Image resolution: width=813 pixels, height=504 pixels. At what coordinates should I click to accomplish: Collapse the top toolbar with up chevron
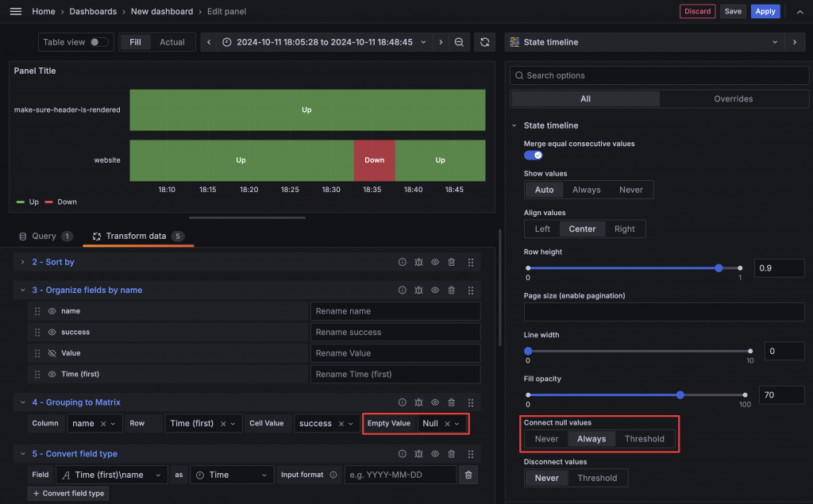point(800,11)
